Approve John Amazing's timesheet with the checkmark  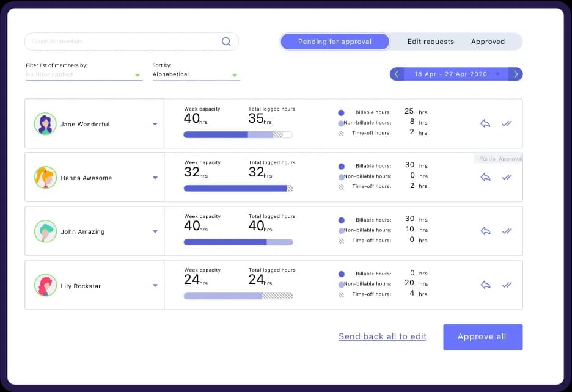pos(507,231)
